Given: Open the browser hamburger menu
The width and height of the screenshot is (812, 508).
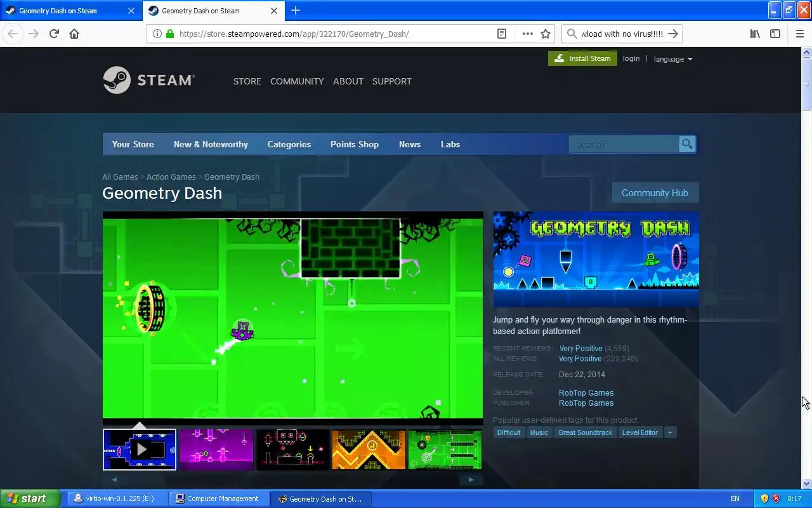Looking at the screenshot, I should (799, 34).
